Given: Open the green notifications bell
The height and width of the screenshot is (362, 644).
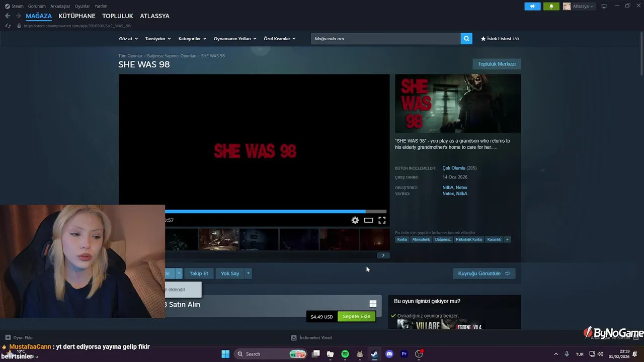Looking at the screenshot, I should click(551, 7).
